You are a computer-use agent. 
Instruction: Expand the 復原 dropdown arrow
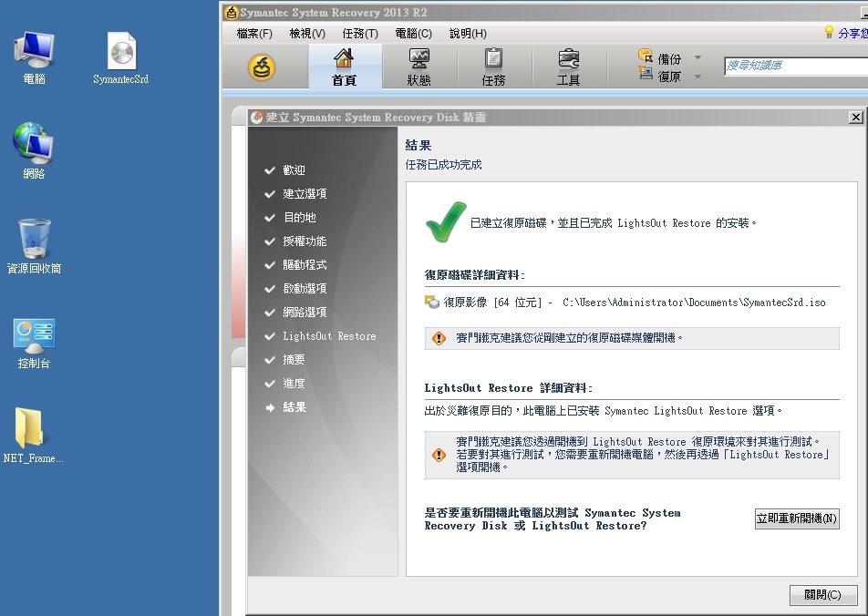pos(698,76)
